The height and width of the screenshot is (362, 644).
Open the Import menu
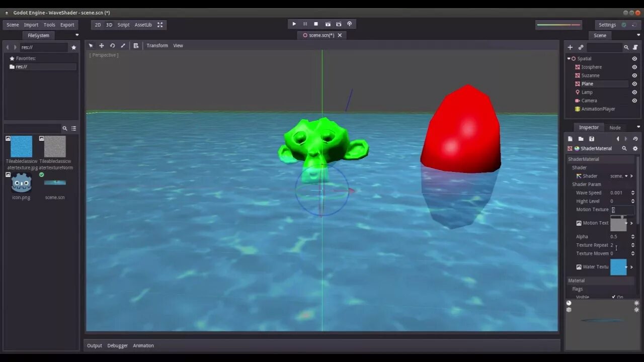coord(31,25)
